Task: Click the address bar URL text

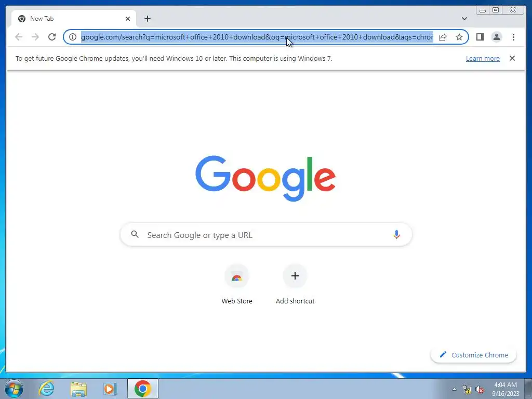Action: coord(257,37)
